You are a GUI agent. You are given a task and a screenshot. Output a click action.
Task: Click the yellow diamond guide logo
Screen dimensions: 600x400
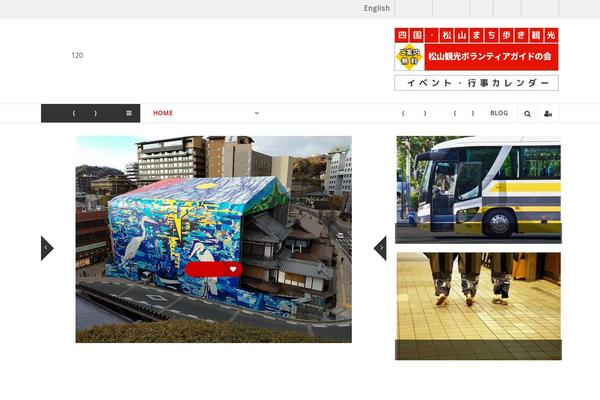409,57
